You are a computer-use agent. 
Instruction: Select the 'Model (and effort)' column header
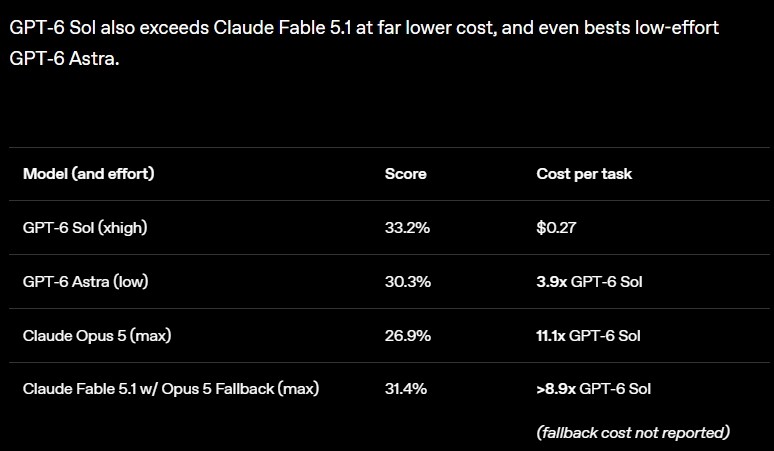[x=88, y=174]
